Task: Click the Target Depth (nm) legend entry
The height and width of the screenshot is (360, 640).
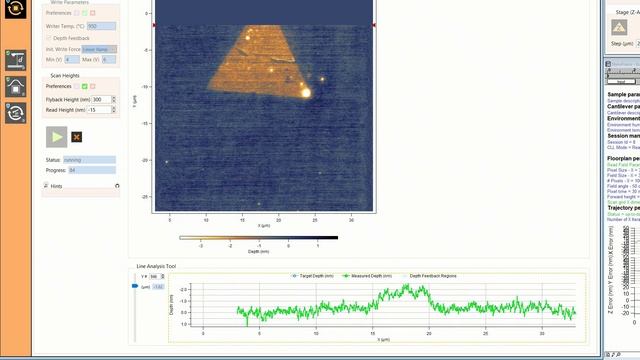Action: (x=313, y=276)
